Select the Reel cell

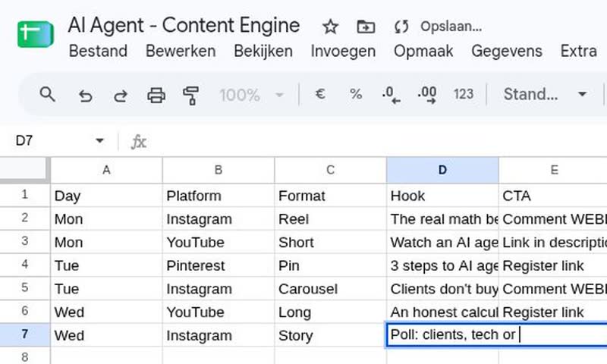(x=330, y=218)
